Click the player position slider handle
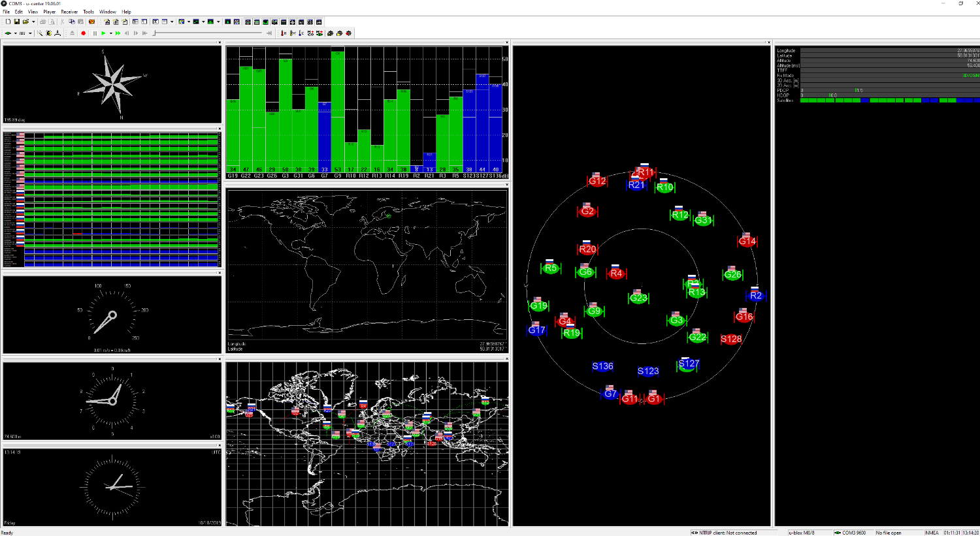980x536 pixels. point(154,33)
